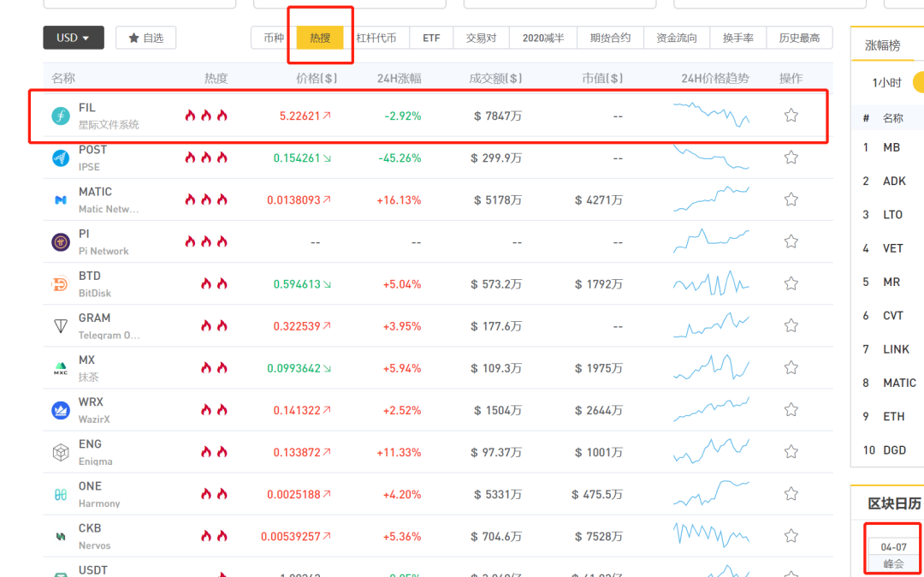Viewport: 924px width, 577px height.
Task: Toggle MX favorite star
Action: pos(791,368)
